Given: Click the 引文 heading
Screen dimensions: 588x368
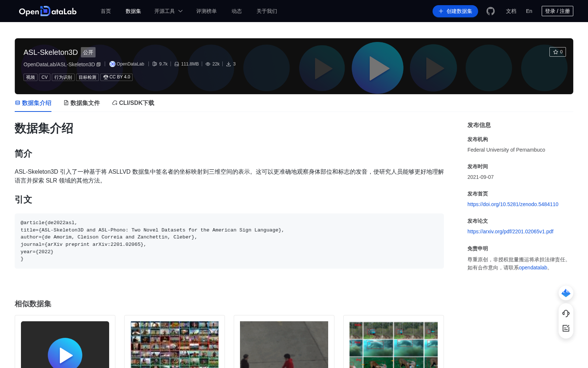Looking at the screenshot, I should (x=24, y=199).
